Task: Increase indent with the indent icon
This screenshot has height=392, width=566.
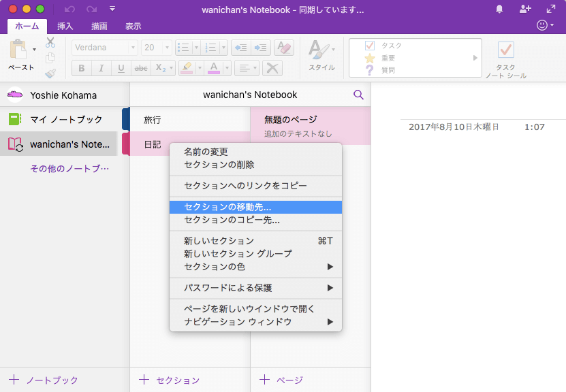Action: pyautogui.click(x=260, y=48)
